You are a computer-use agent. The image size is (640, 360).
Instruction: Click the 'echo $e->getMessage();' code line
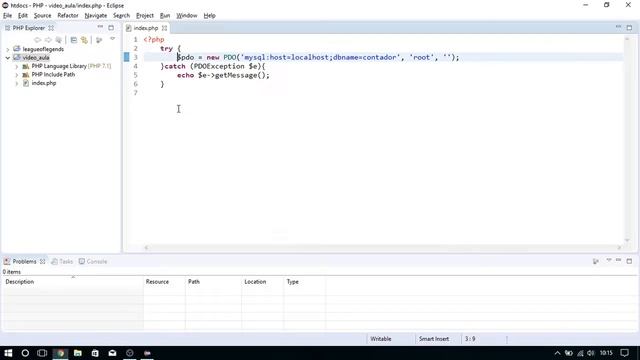point(223,75)
